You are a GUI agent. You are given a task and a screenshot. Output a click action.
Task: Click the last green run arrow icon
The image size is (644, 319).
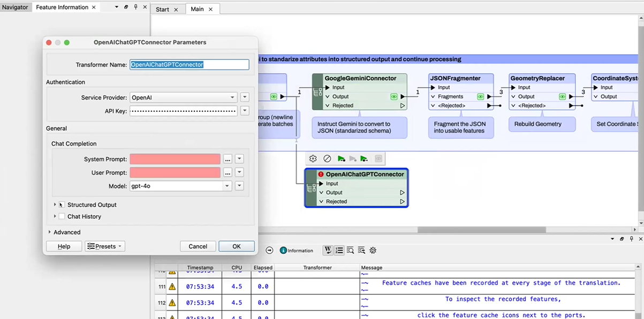[x=364, y=159]
